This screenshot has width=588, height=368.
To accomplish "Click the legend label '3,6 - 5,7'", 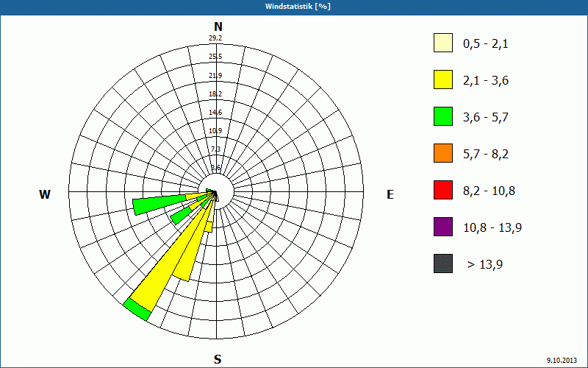I will tap(486, 118).
